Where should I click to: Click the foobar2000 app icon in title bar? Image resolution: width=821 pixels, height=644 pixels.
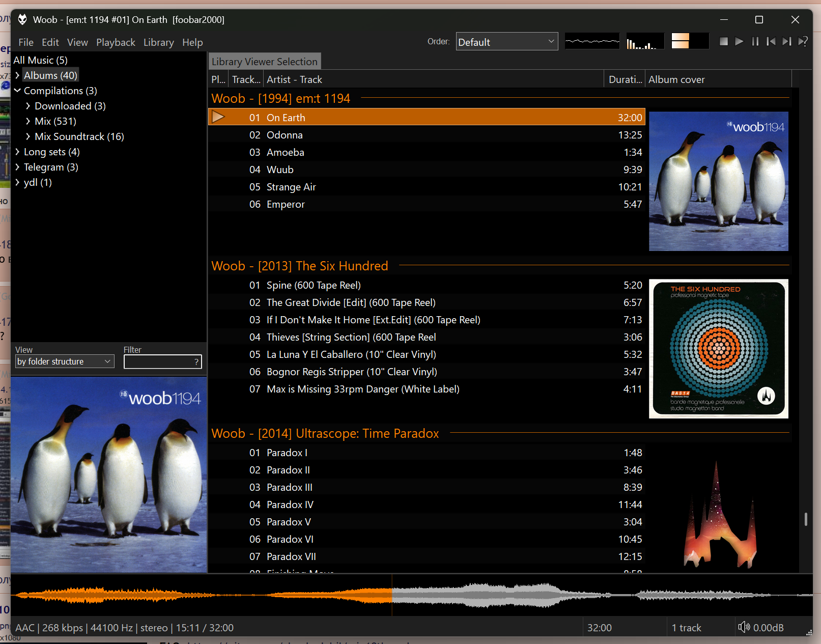coord(22,19)
